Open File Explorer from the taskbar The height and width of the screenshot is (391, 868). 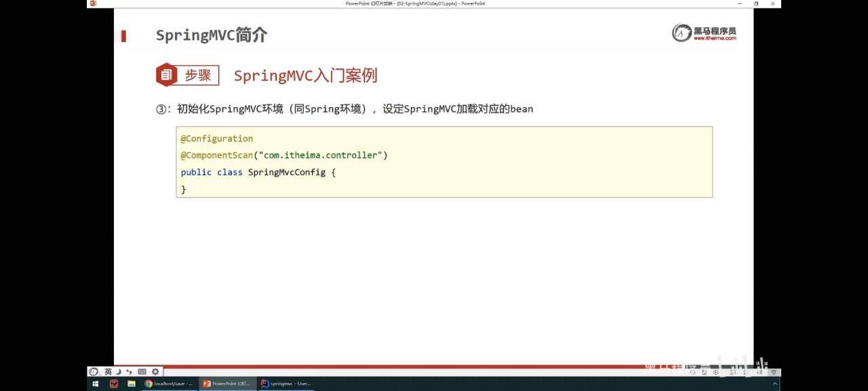[x=132, y=384]
